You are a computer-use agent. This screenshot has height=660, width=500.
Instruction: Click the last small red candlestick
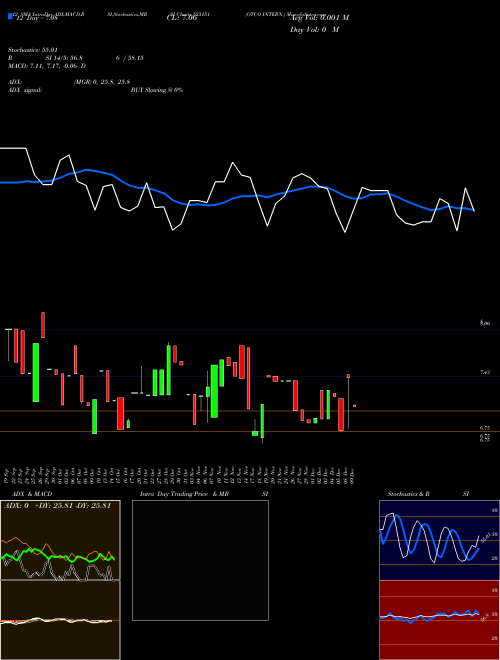click(355, 406)
